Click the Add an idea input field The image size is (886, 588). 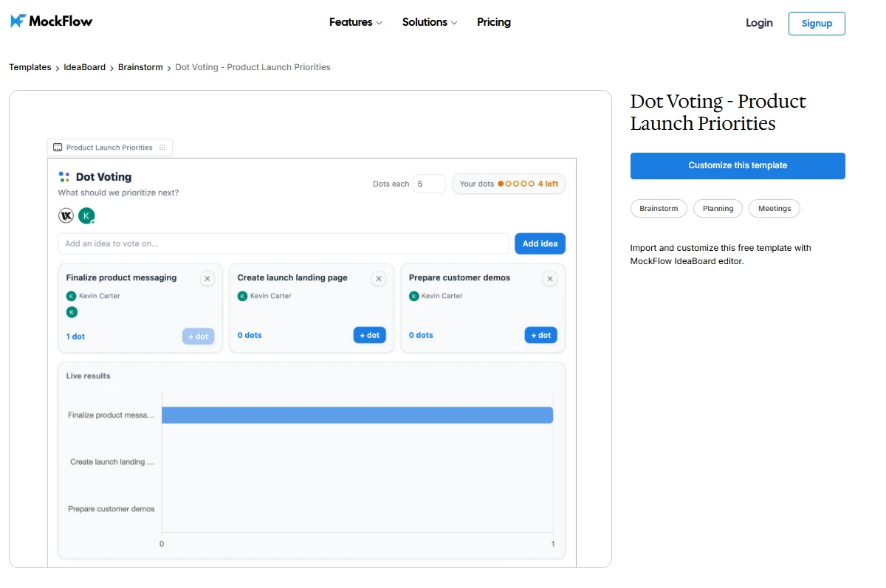pos(284,243)
